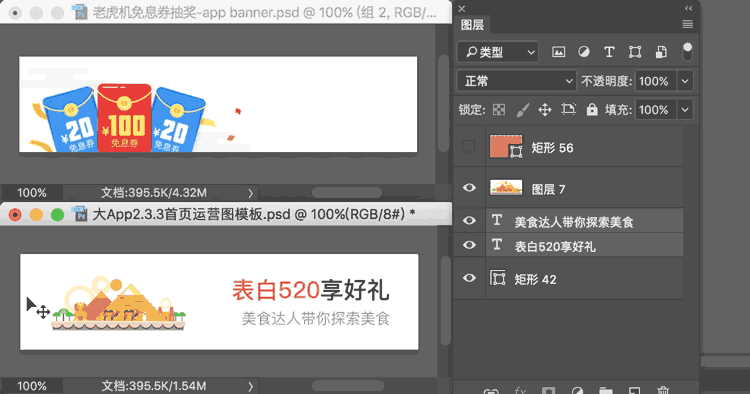The width and height of the screenshot is (750, 394).
Task: Create a new layer
Action: click(634, 391)
